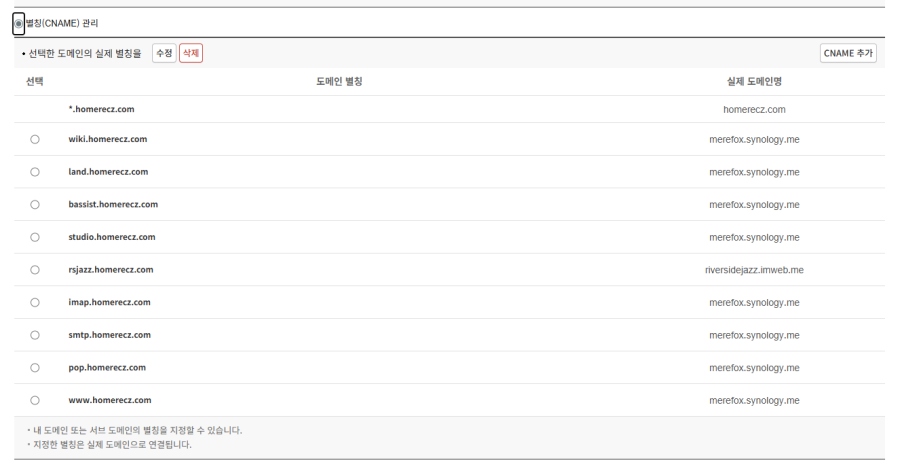This screenshot has width=900, height=469.
Task: Pick pop.homerecz.com radio button
Action: coord(35,367)
